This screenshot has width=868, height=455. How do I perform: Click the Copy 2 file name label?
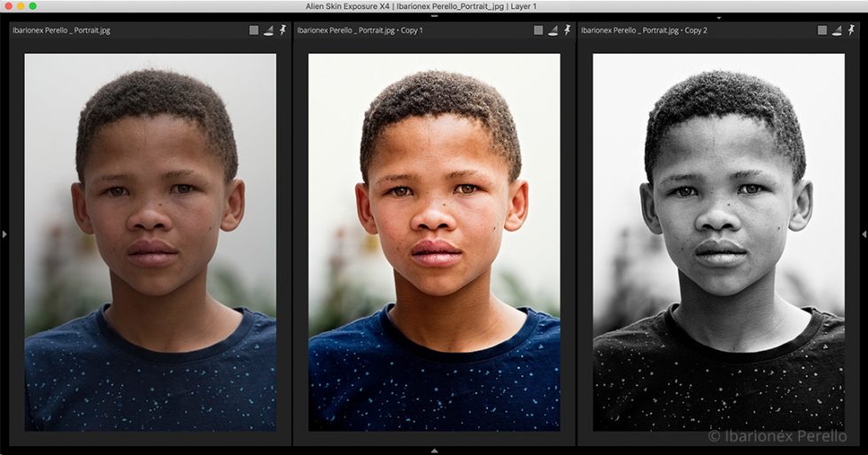click(x=645, y=30)
